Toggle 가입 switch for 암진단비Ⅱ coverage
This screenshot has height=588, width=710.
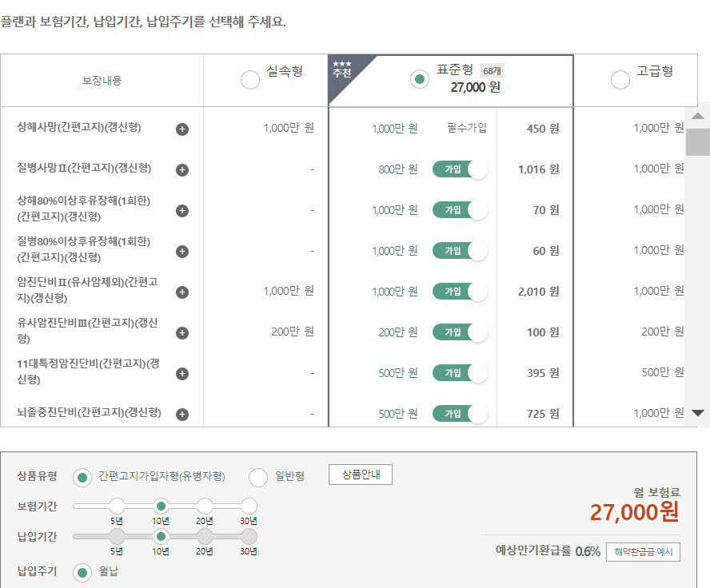(x=460, y=292)
